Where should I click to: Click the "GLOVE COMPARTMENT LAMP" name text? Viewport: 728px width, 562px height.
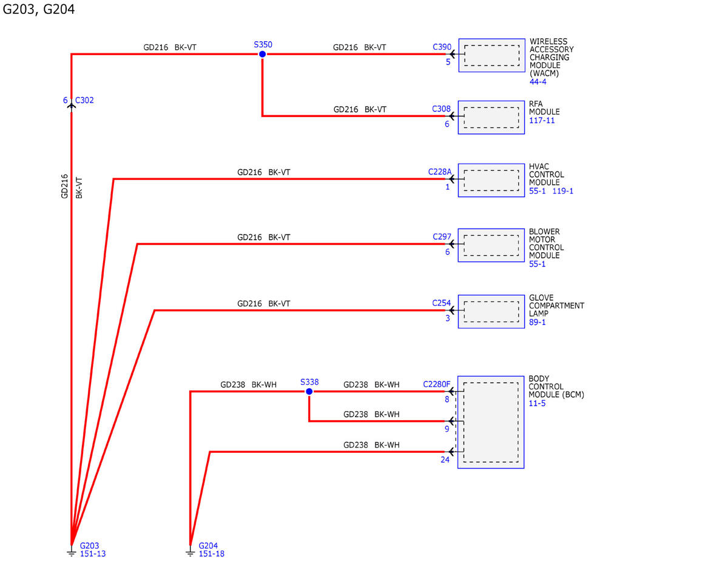(x=556, y=306)
